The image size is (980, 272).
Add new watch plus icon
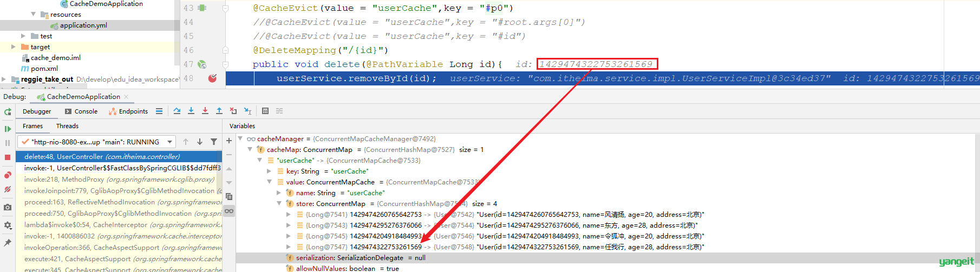coord(229,141)
